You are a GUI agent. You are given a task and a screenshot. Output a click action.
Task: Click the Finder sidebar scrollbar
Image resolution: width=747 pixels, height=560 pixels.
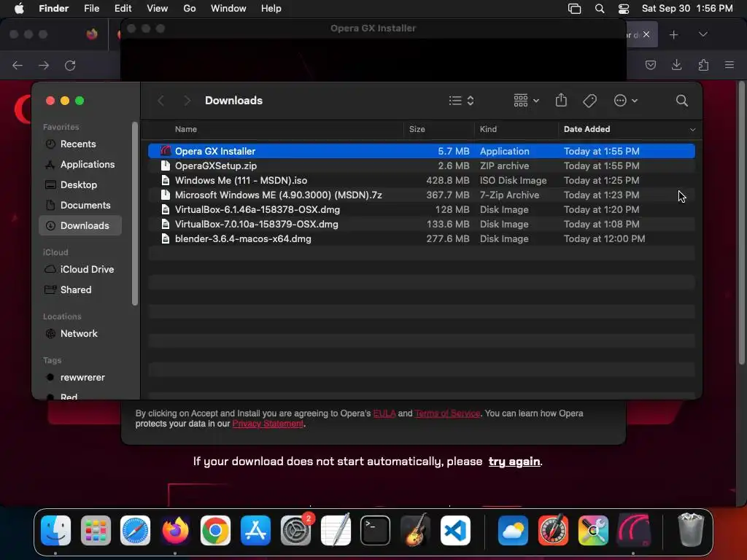135,214
